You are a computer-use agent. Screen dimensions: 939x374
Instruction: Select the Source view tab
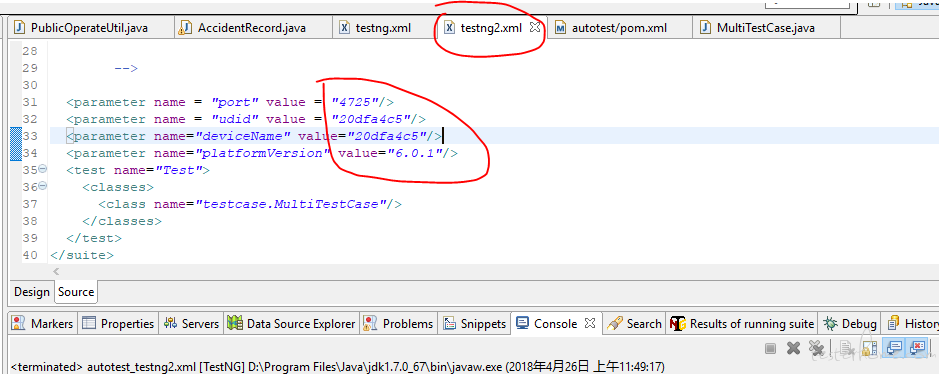pyautogui.click(x=76, y=292)
